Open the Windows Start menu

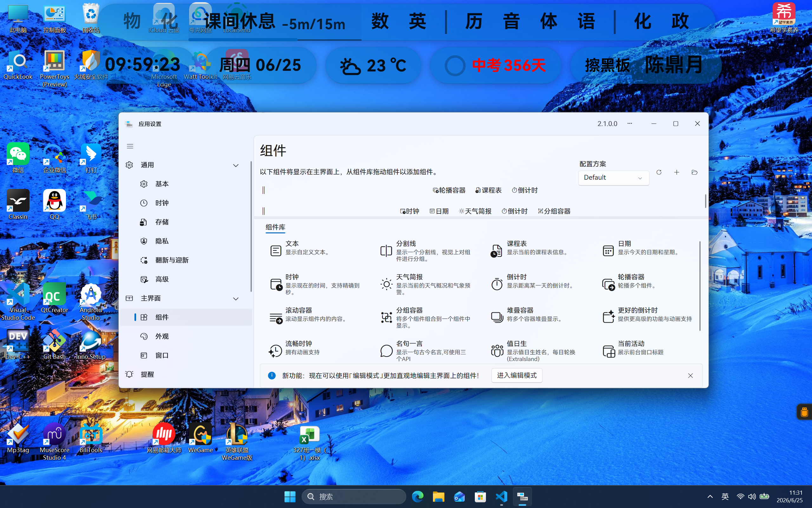(x=290, y=497)
